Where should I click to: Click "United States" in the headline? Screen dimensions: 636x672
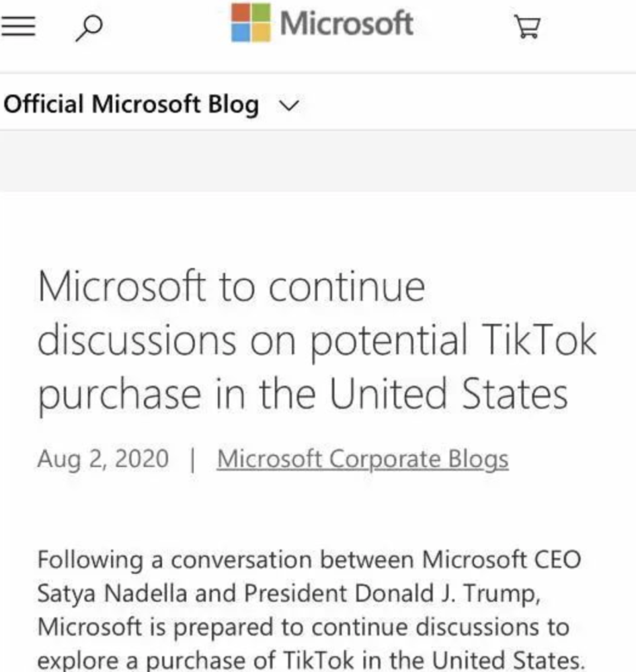pyautogui.click(x=448, y=394)
